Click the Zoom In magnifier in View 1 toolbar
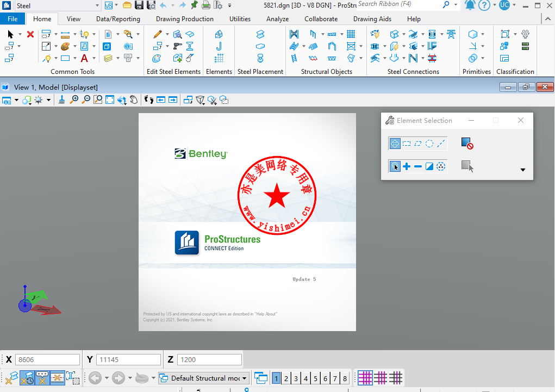Viewport: 555px width, 392px height. click(74, 100)
